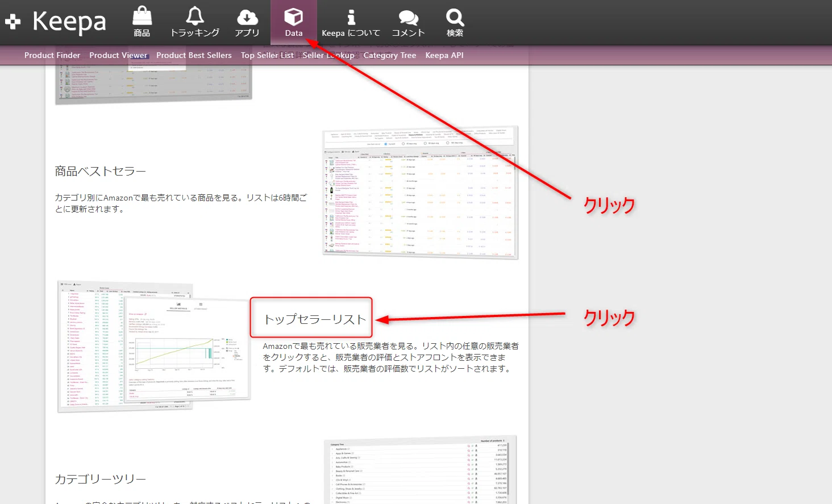Image resolution: width=832 pixels, height=504 pixels.
Task: Click the トップセラーリスト heading
Action: point(315,319)
